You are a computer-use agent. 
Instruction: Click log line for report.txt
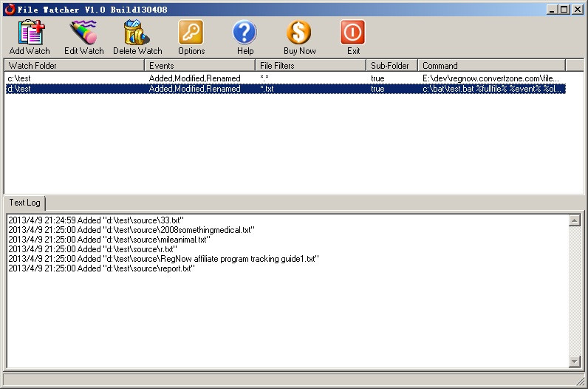pos(102,268)
